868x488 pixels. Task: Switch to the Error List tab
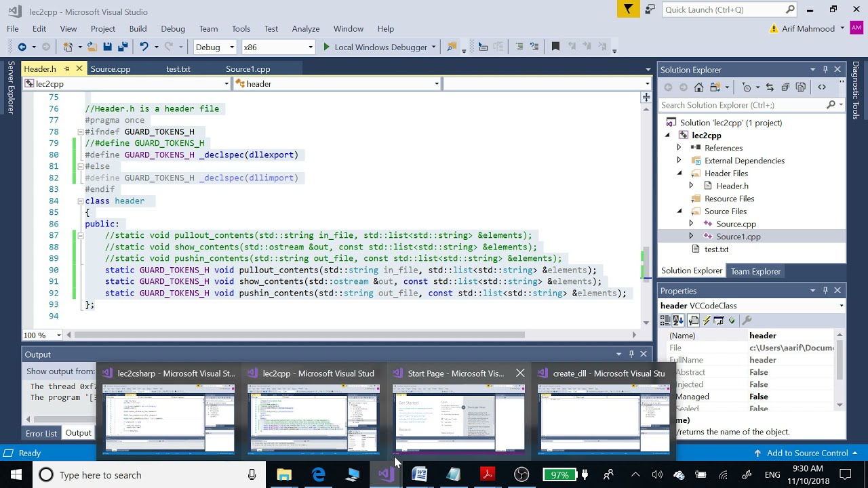(41, 433)
